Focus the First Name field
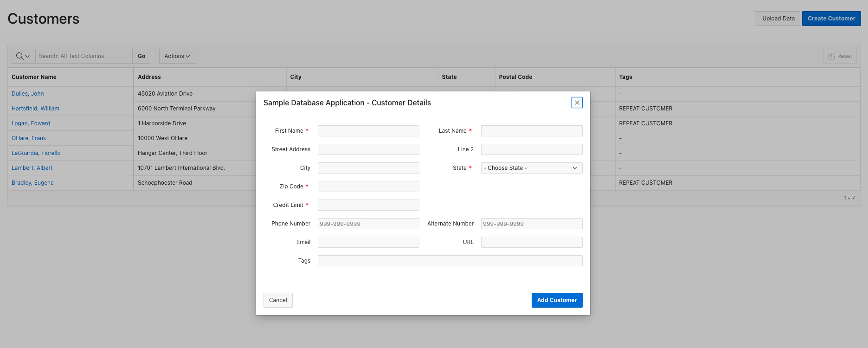This screenshot has height=348, width=868. click(368, 131)
